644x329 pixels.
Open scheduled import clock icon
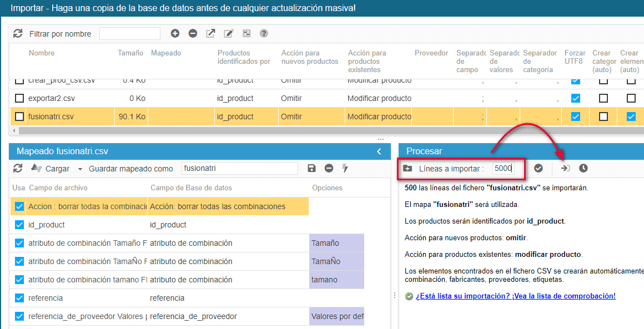(583, 168)
